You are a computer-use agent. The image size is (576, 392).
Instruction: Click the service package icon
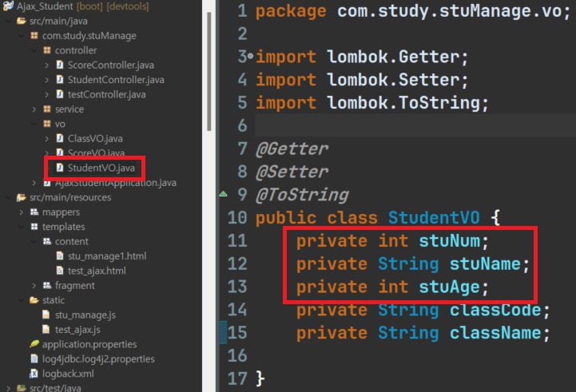(x=47, y=109)
